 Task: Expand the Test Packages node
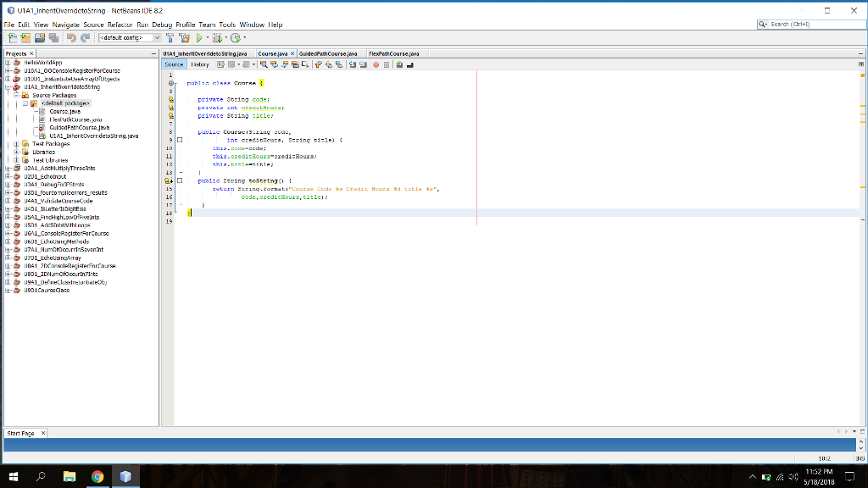(16, 144)
